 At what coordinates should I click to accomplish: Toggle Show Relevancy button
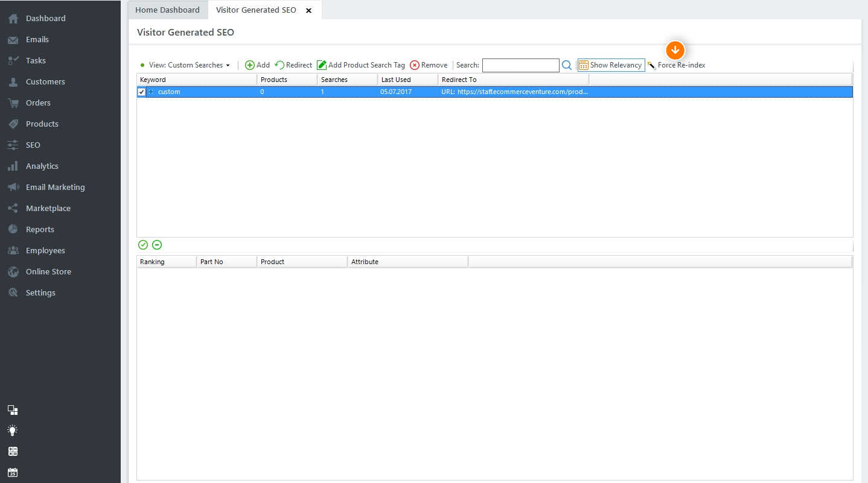coord(611,65)
